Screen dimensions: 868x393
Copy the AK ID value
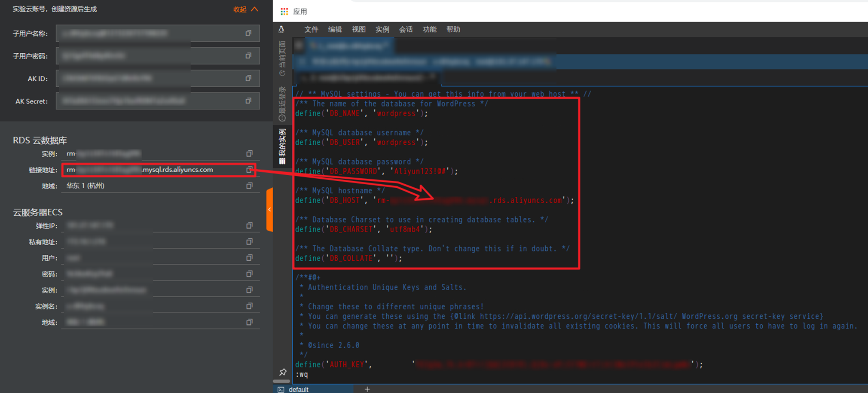[x=248, y=78]
